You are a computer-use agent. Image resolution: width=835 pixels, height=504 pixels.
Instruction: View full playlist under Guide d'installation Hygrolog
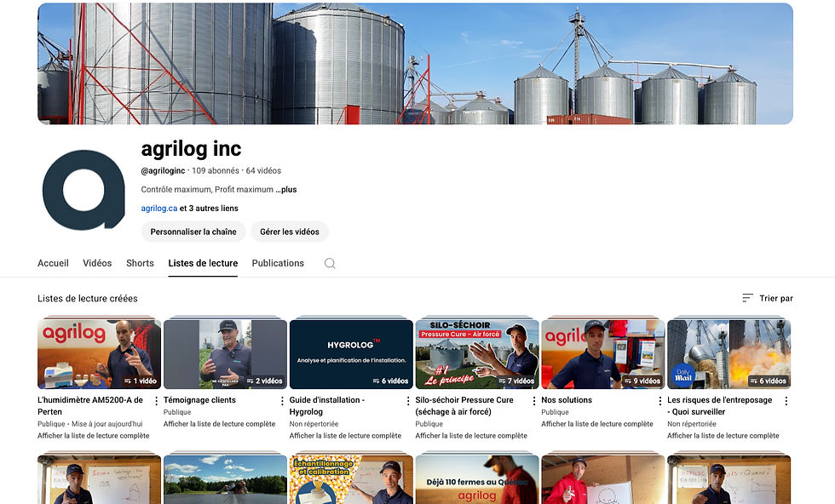pyautogui.click(x=345, y=435)
